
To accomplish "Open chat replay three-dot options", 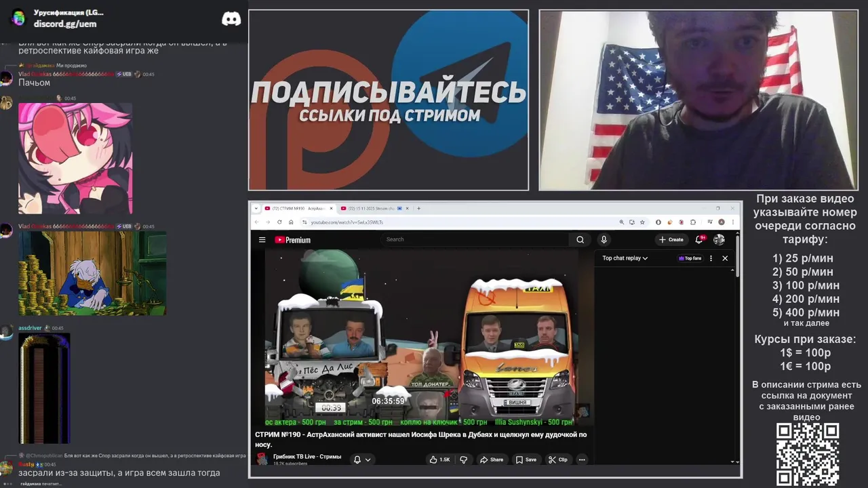I will click(711, 258).
